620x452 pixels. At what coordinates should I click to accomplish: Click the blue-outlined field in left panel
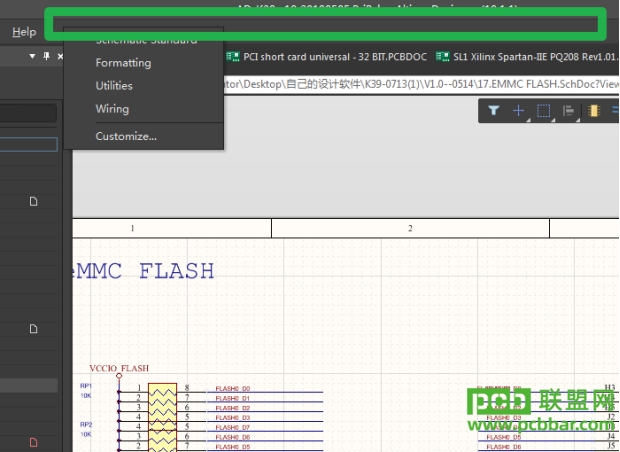[x=29, y=144]
